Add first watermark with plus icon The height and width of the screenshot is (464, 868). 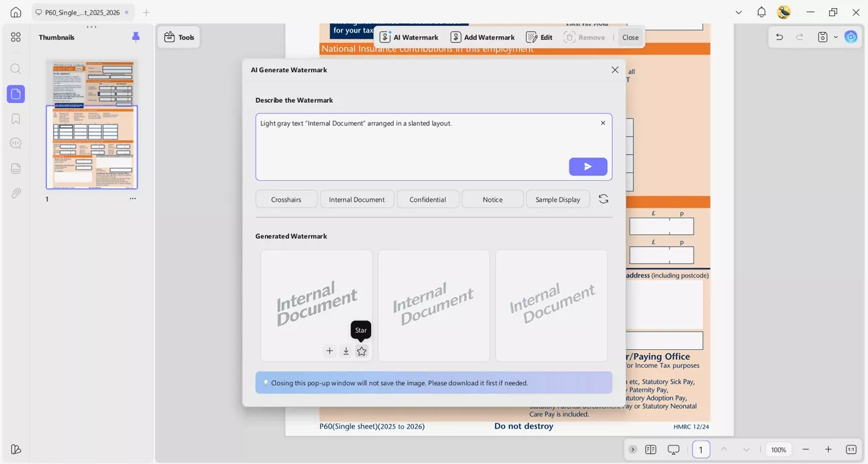(330, 351)
